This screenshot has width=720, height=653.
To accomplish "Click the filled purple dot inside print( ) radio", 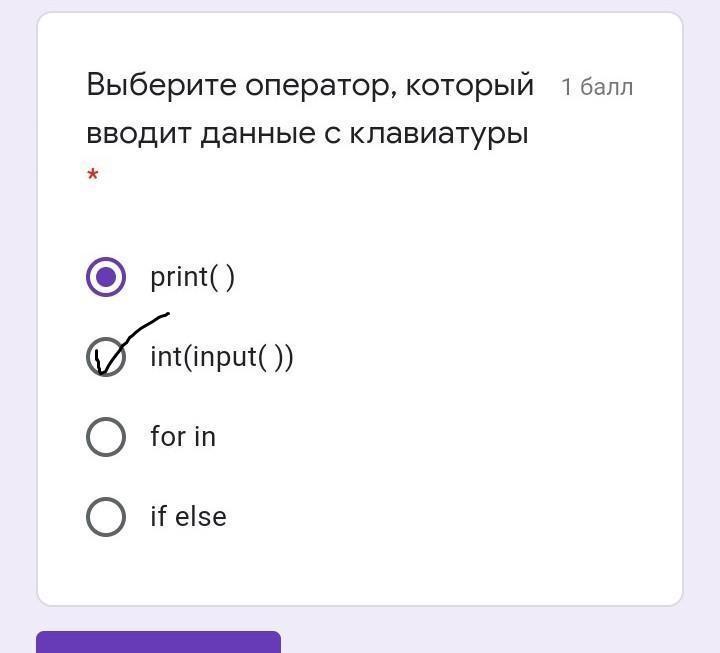I will (106, 277).
